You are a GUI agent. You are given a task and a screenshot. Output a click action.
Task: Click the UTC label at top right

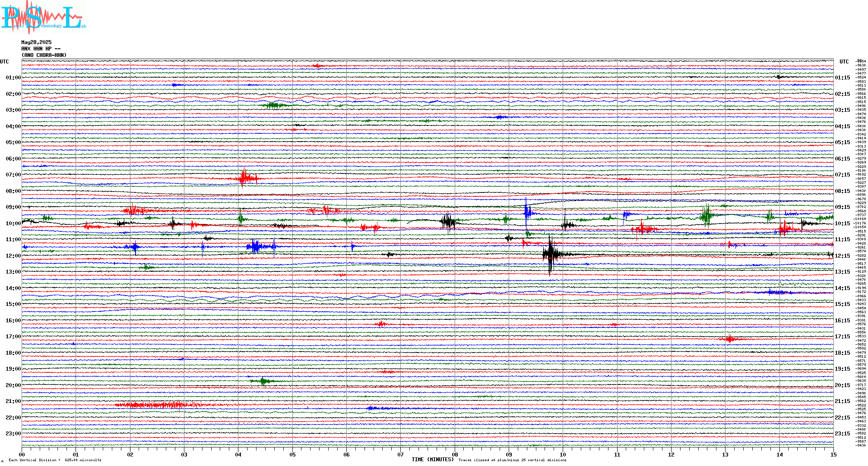tap(844, 62)
